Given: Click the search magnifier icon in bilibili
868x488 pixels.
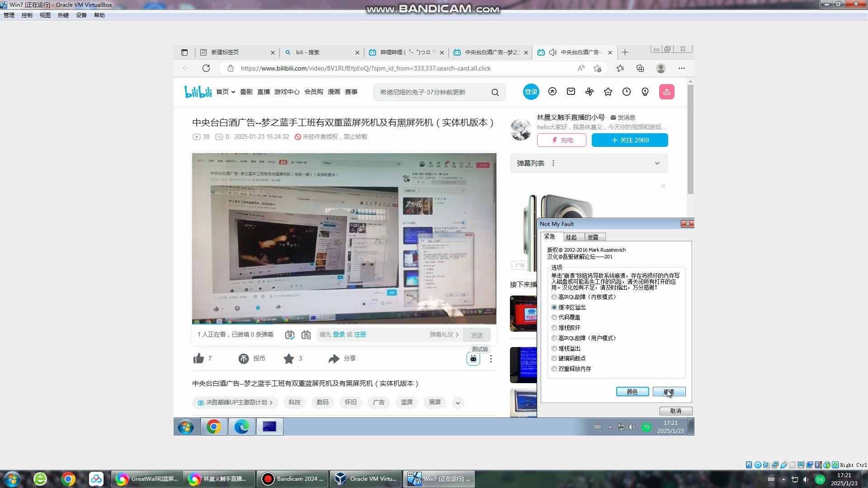Looking at the screenshot, I should pyautogui.click(x=495, y=92).
